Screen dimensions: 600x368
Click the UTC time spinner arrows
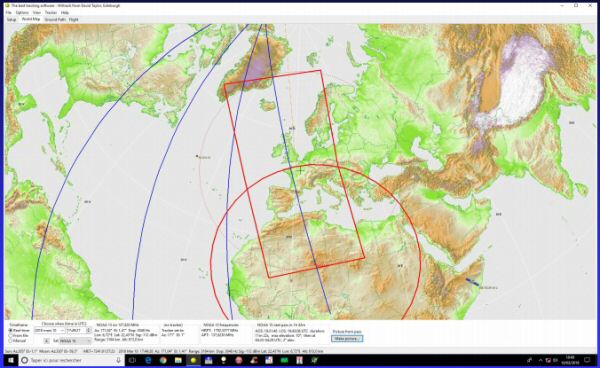pos(89,330)
